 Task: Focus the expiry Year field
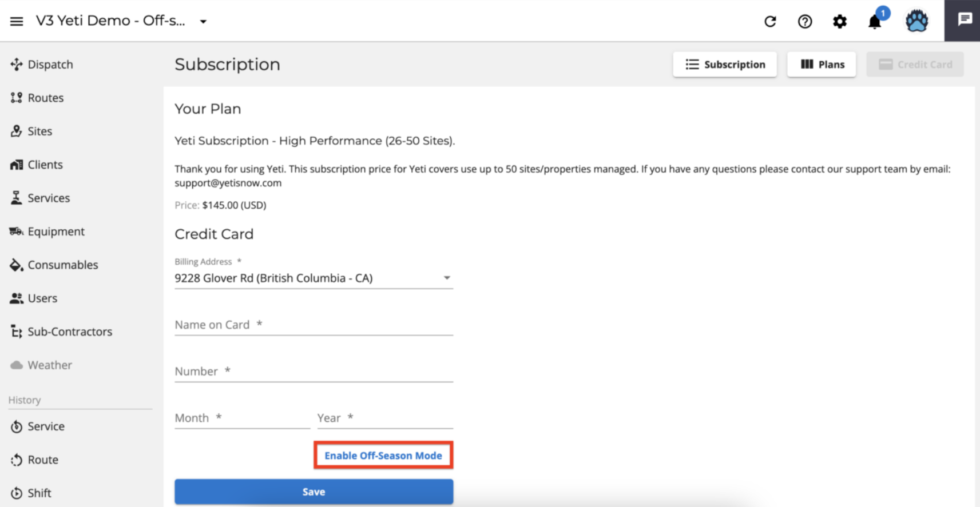[x=385, y=418]
